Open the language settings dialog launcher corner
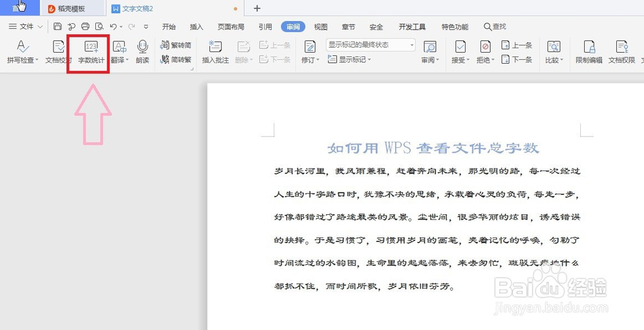The height and width of the screenshot is (330, 644). pos(192,69)
